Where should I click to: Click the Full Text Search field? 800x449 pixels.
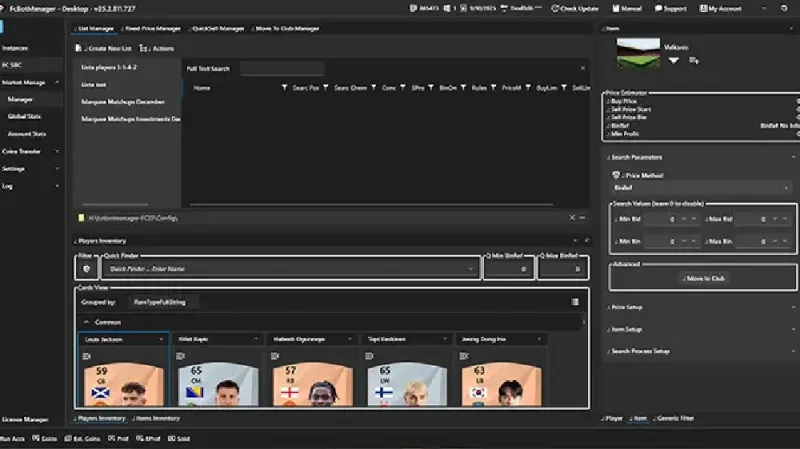coord(281,69)
